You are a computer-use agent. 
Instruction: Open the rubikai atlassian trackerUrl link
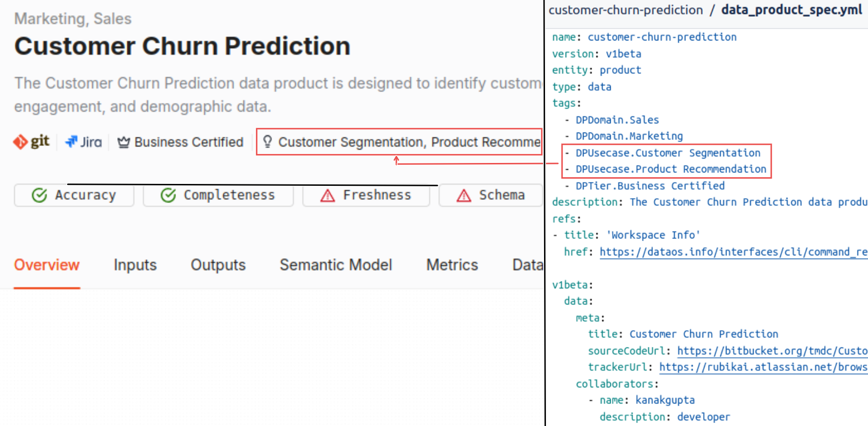tap(763, 367)
